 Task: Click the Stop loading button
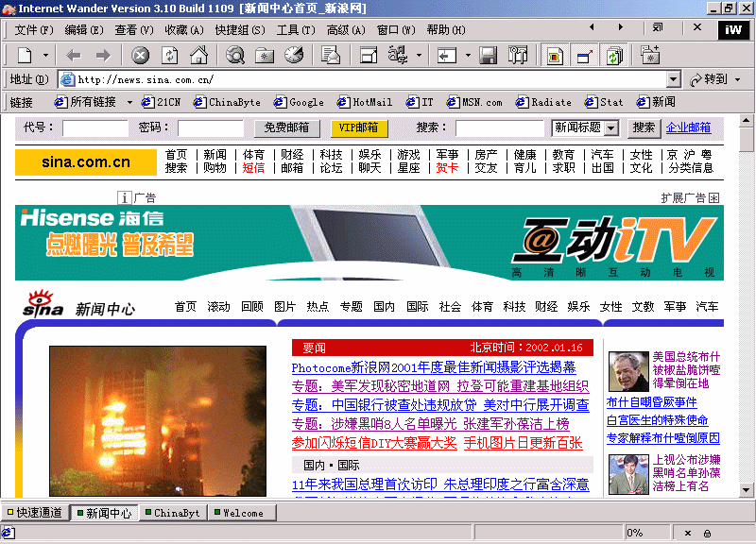(140, 55)
